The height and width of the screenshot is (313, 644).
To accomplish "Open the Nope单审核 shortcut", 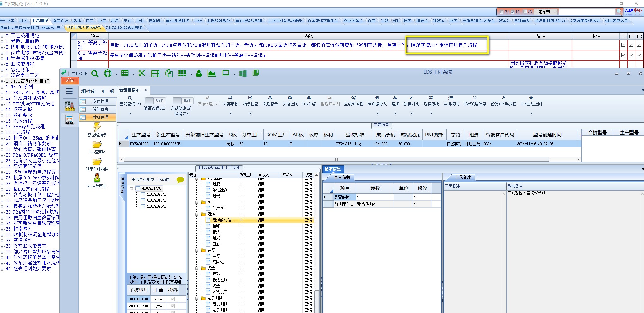I will coord(97,181).
